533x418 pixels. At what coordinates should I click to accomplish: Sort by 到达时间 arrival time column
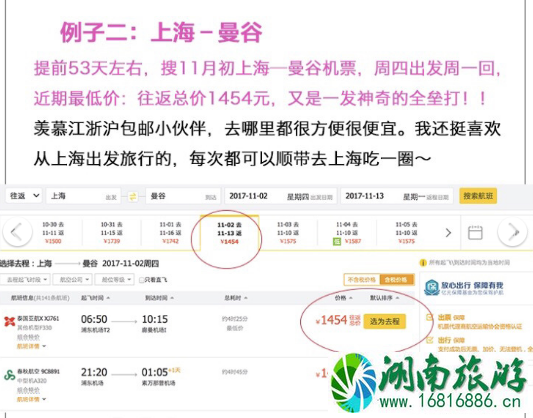(x=159, y=298)
